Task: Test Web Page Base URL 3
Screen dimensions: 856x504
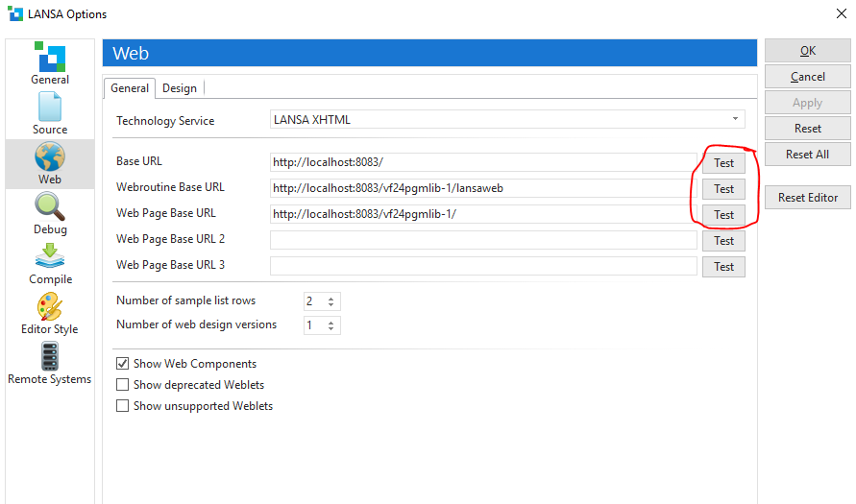Action: pos(723,267)
